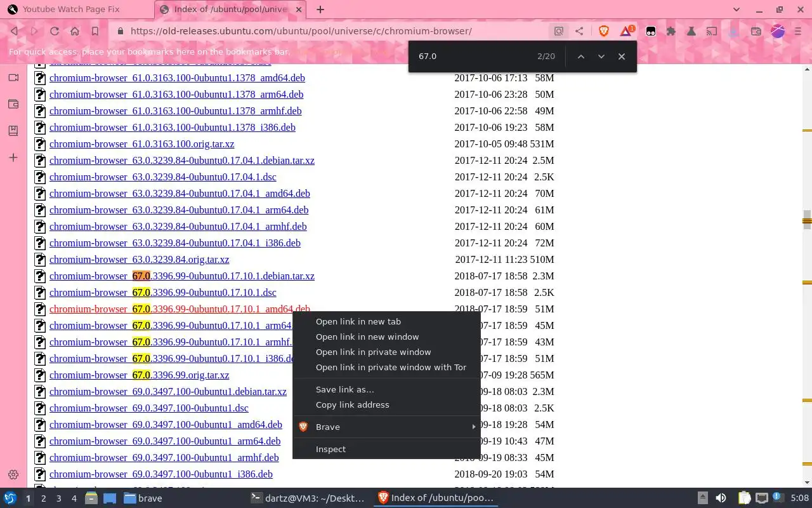Open the wallet panel in the sidebar
Viewport: 812px width, 508px height.
[x=13, y=104]
